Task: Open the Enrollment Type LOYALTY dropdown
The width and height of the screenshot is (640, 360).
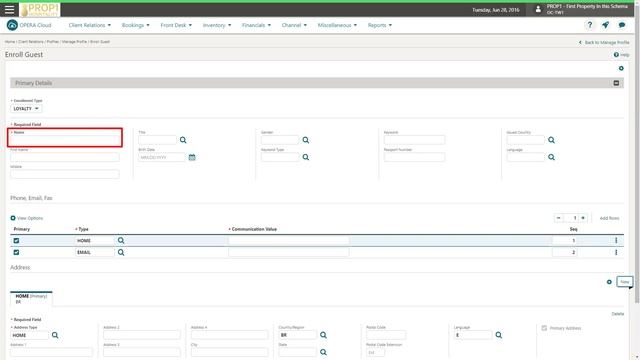Action: click(26, 109)
